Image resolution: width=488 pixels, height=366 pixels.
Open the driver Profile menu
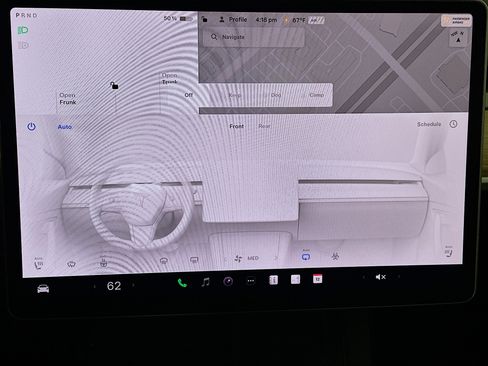pos(233,20)
